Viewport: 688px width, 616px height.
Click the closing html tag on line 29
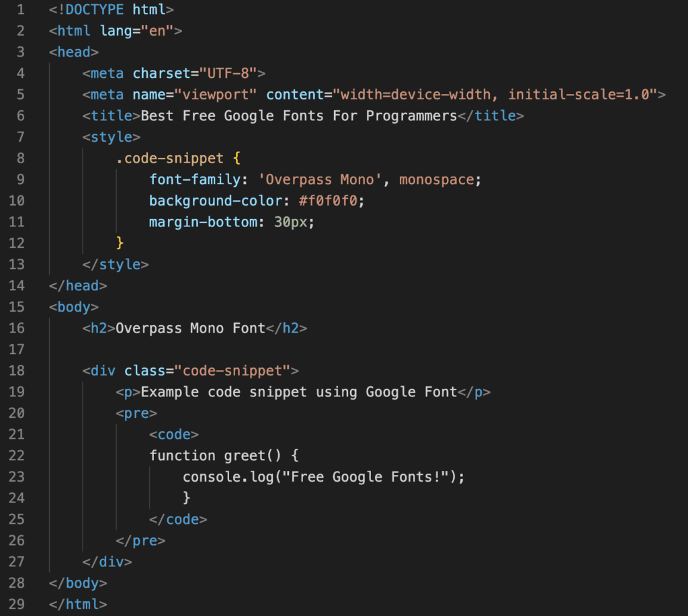(77, 603)
